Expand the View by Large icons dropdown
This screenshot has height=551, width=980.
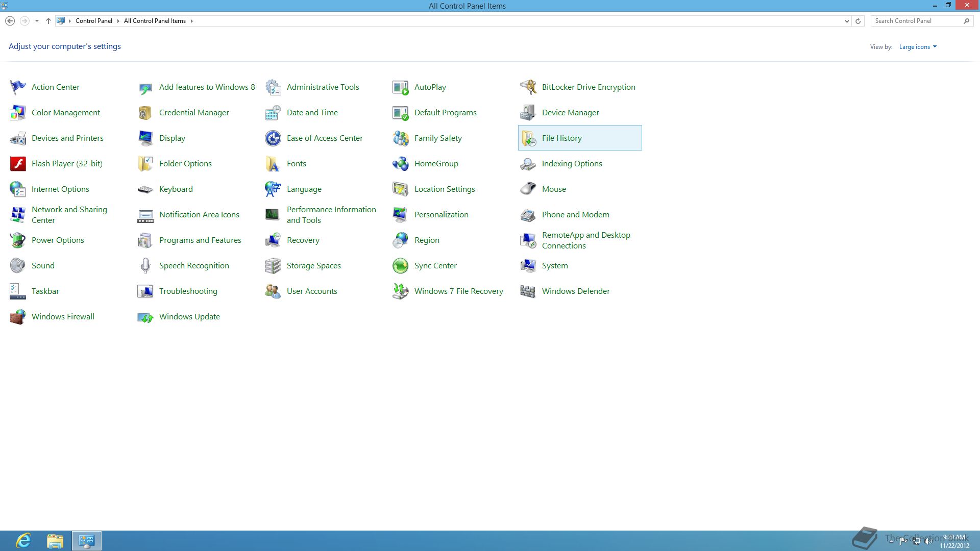(918, 47)
